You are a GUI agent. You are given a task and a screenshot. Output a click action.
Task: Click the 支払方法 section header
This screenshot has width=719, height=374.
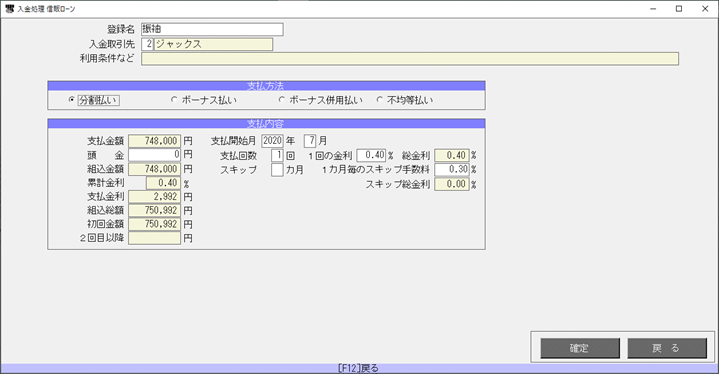click(x=266, y=86)
